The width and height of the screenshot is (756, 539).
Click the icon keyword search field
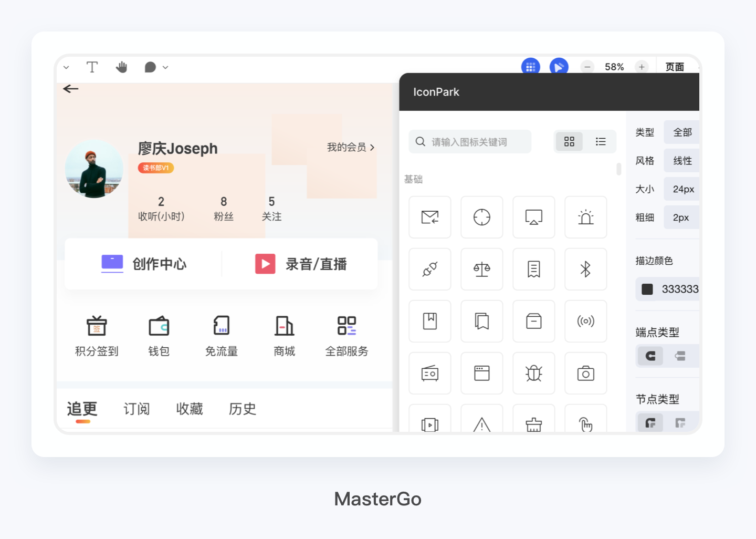click(470, 141)
